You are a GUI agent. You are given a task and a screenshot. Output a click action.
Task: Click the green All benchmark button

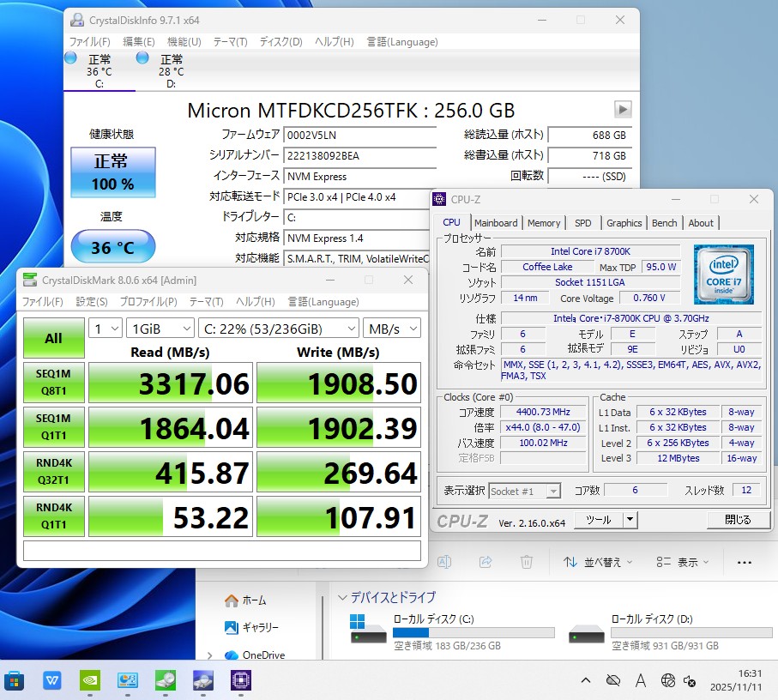pos(53,338)
